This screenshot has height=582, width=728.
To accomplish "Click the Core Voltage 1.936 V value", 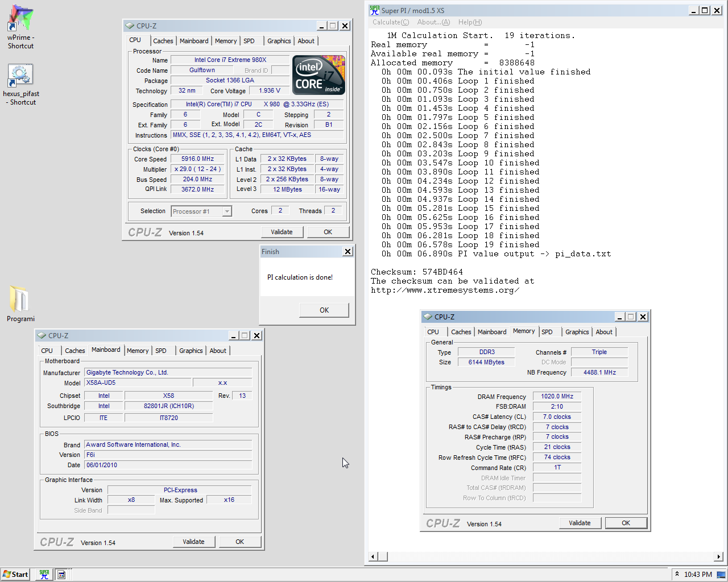I will (x=270, y=91).
